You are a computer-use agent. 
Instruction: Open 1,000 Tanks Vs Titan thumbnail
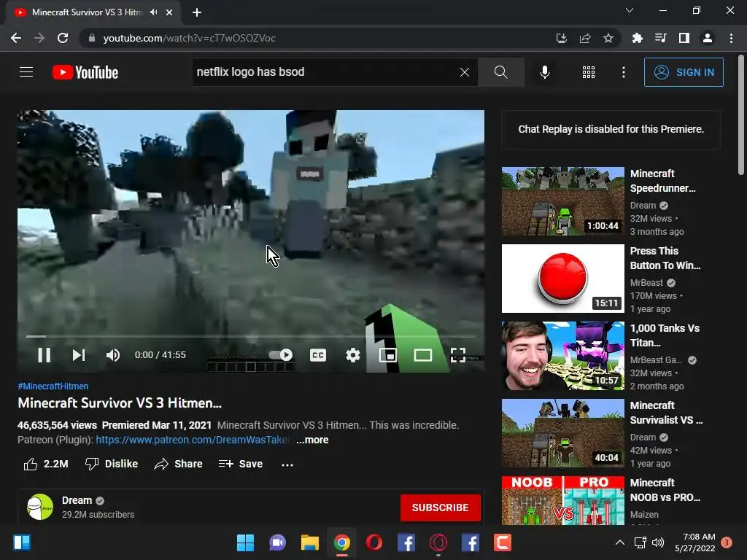(562, 356)
